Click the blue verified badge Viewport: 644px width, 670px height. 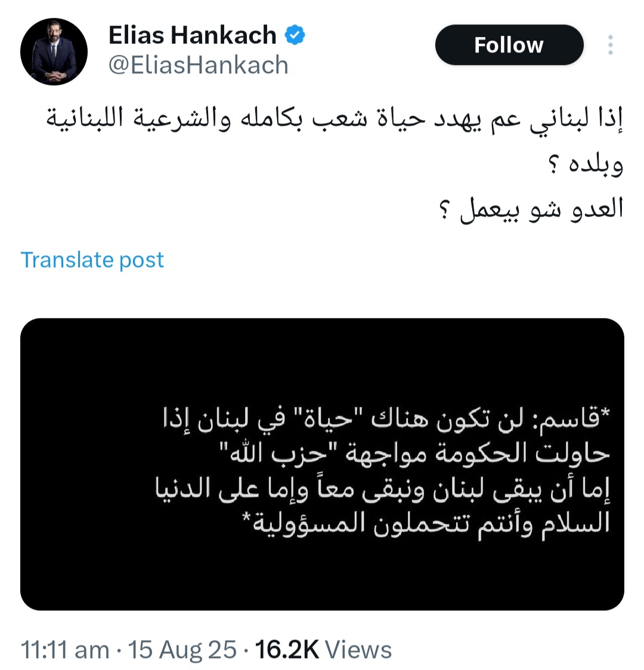295,35
